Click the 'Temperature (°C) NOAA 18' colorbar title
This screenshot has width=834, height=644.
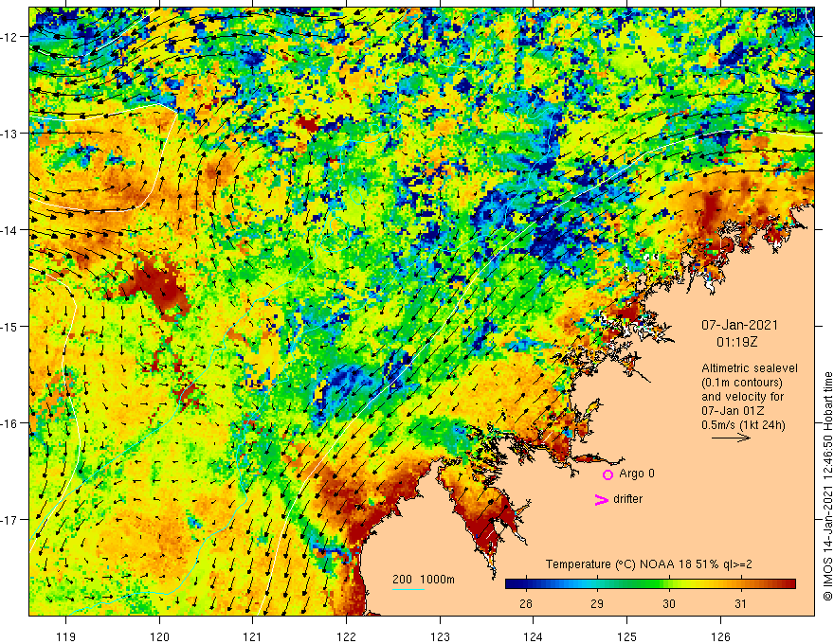648,564
